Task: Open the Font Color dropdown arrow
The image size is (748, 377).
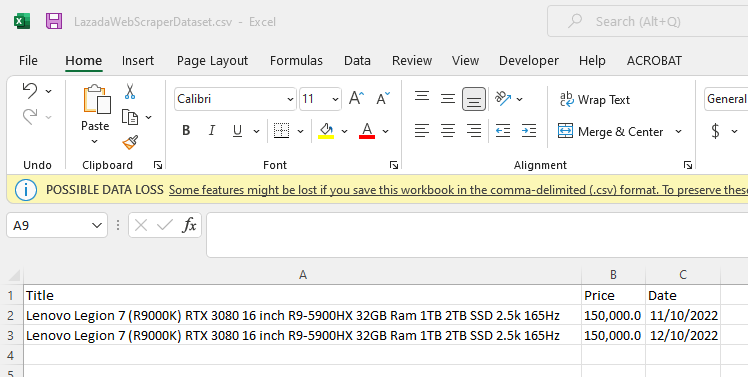Action: (385, 131)
